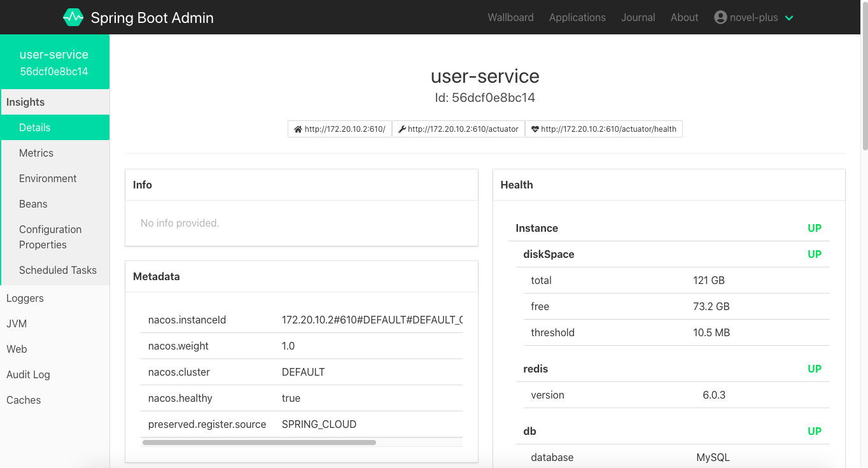Click the Spring Boot Admin hexagon logo
This screenshot has width=868, height=468.
point(73,17)
